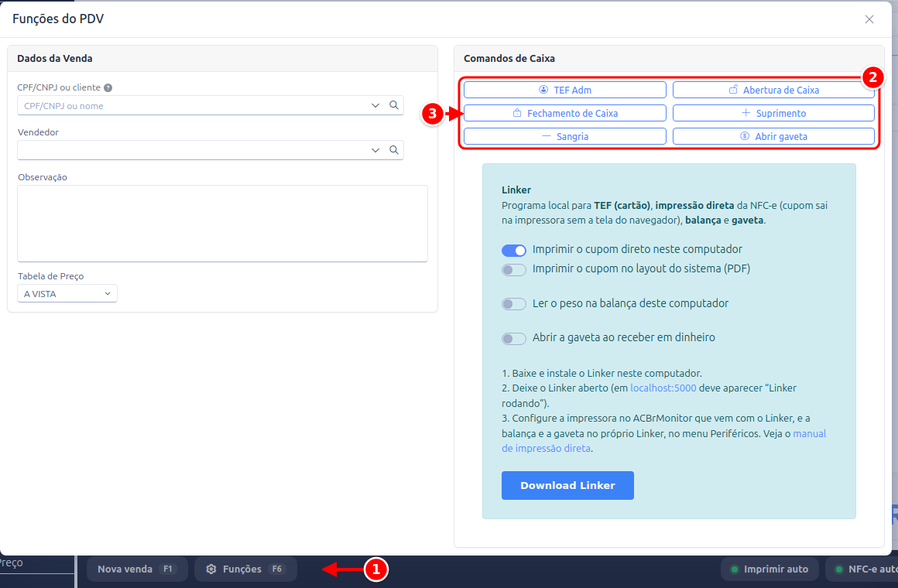Close the Funções do PDV dialog
Viewport: 898px width, 588px height.
point(869,19)
